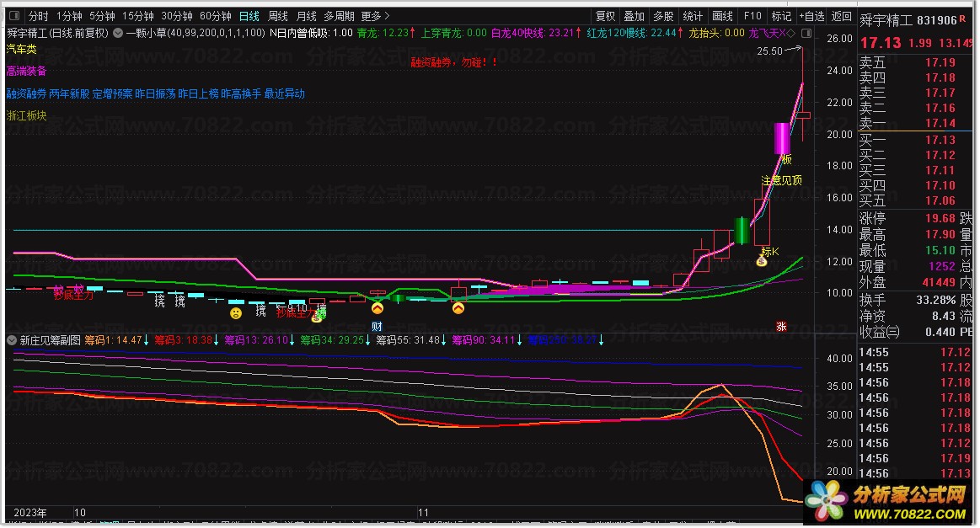
Task: Click the 标记 mark button
Action: [781, 16]
